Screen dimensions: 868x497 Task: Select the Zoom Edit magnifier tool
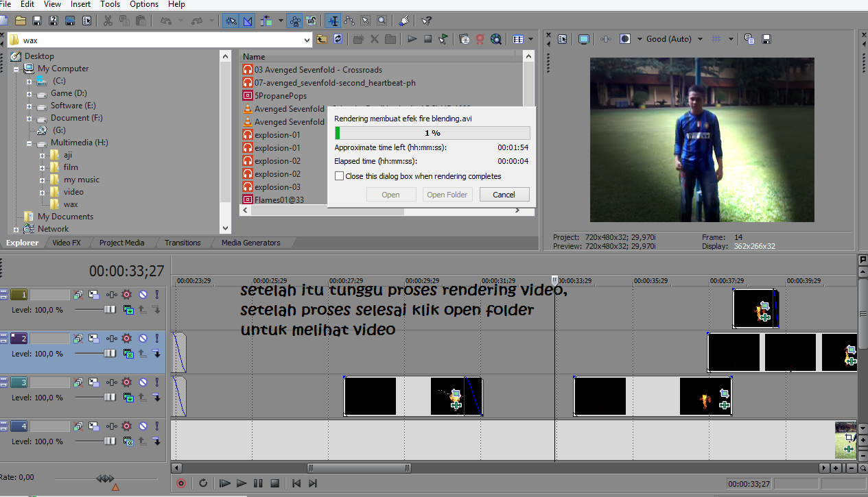382,20
